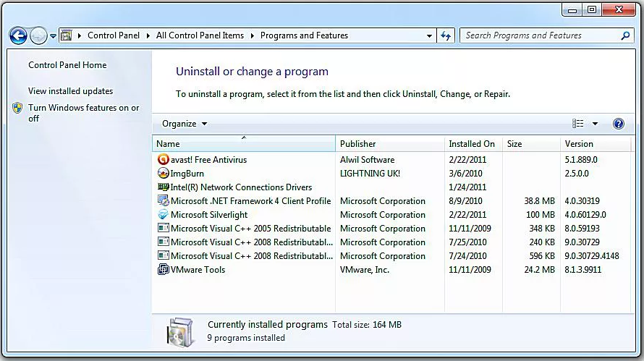Expand the arrow before Control Panel breadcrumb
This screenshot has width=644, height=361.
coord(80,35)
